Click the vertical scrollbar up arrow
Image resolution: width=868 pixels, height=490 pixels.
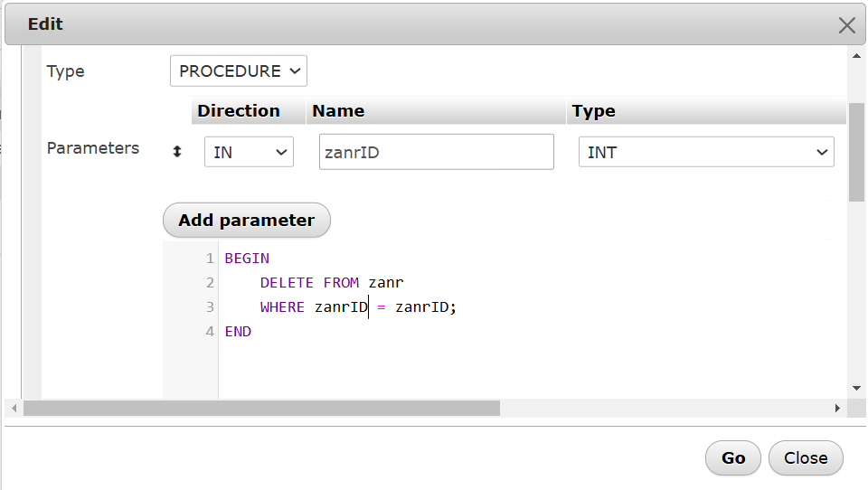[856, 56]
